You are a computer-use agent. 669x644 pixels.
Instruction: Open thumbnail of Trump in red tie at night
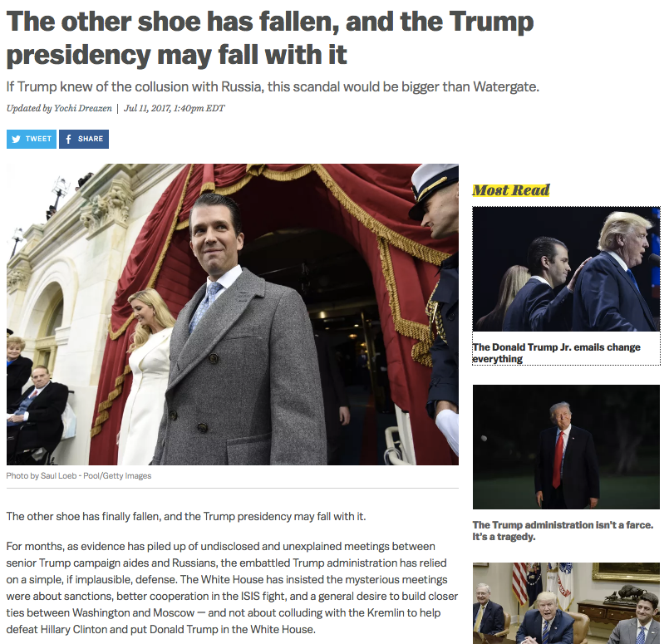pyautogui.click(x=566, y=447)
